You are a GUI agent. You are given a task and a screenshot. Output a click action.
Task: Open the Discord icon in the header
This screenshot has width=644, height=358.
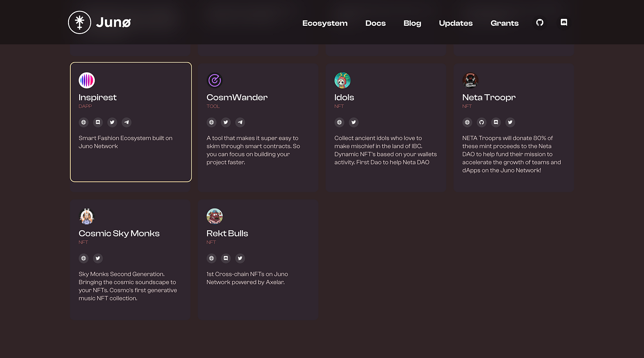point(564,22)
